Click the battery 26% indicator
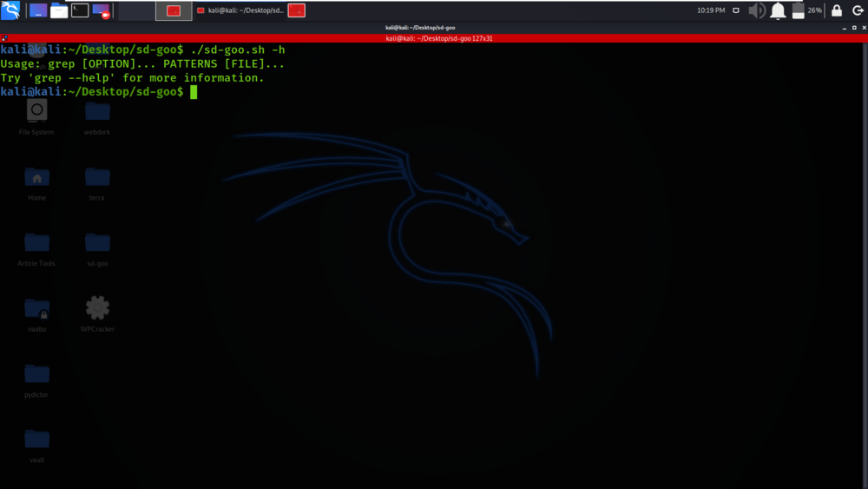Screen dimensions: 868x489 [x=806, y=10]
